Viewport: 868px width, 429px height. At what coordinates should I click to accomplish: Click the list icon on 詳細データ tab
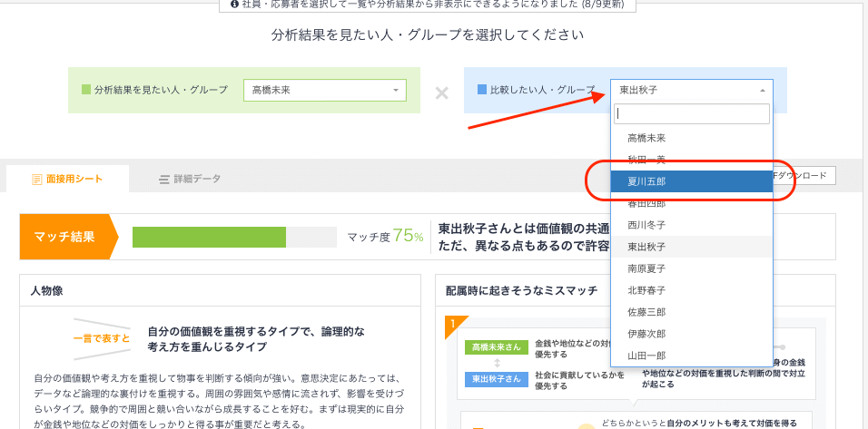coord(164,180)
